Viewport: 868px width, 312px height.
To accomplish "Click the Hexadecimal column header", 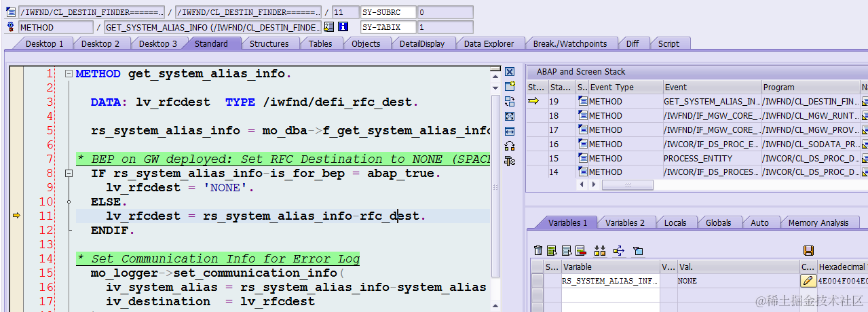I will pyautogui.click(x=842, y=267).
